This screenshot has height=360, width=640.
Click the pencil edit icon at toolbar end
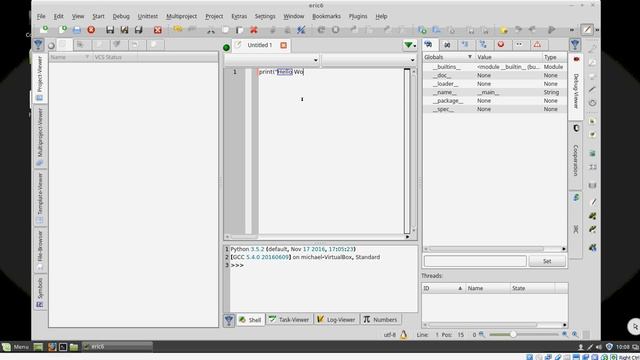[x=587, y=29]
